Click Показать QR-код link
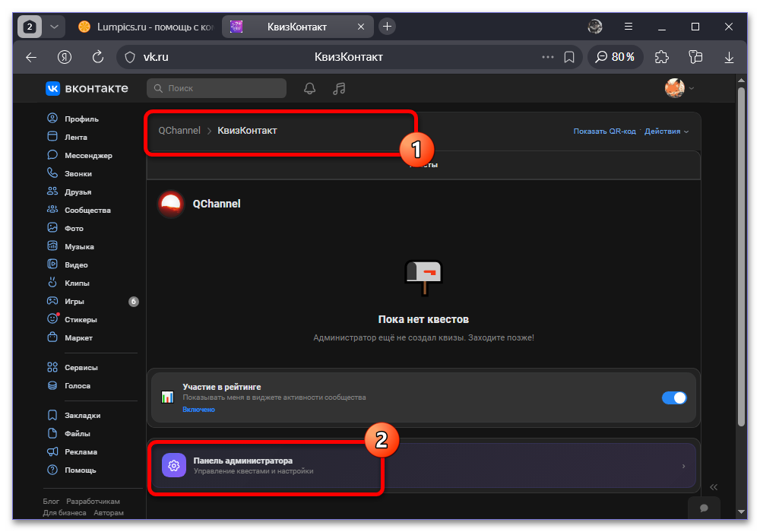The image size is (760, 532). [604, 131]
